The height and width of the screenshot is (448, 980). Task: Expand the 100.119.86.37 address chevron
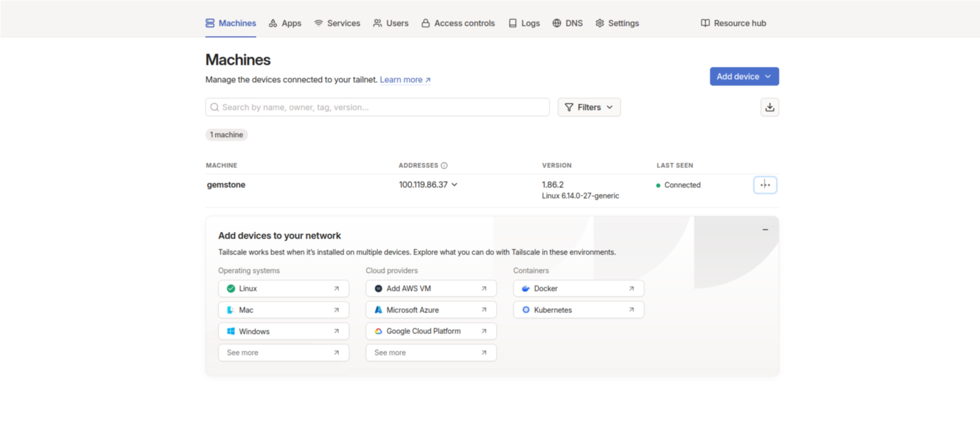click(x=454, y=185)
